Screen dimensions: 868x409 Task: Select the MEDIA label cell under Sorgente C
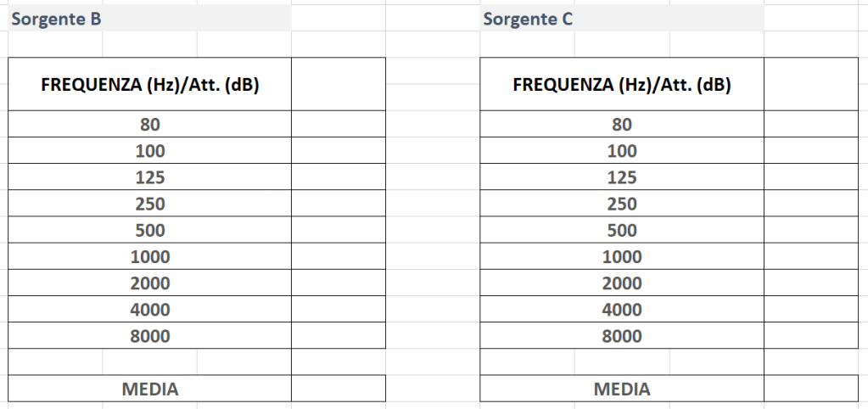(622, 389)
